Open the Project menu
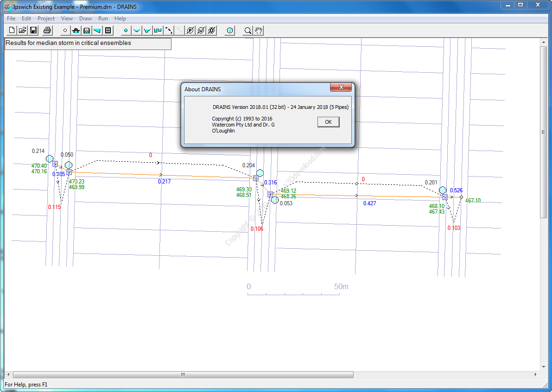This screenshot has height=392, width=552. (46, 19)
